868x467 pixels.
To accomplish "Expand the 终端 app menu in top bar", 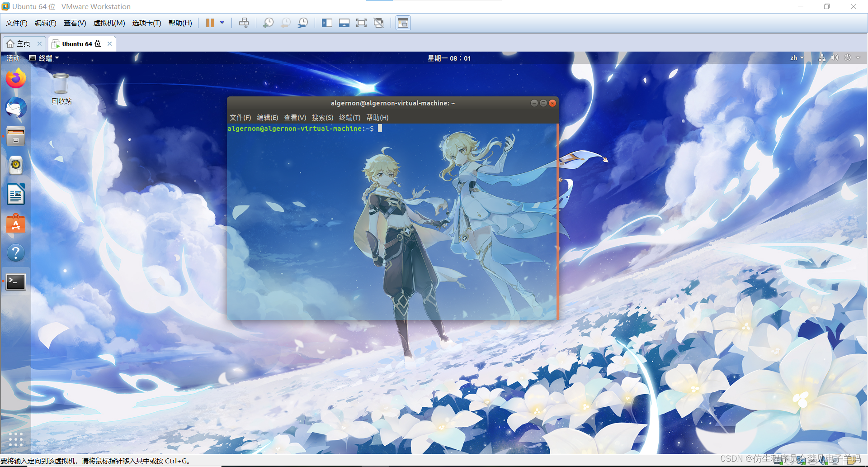I will coord(44,58).
